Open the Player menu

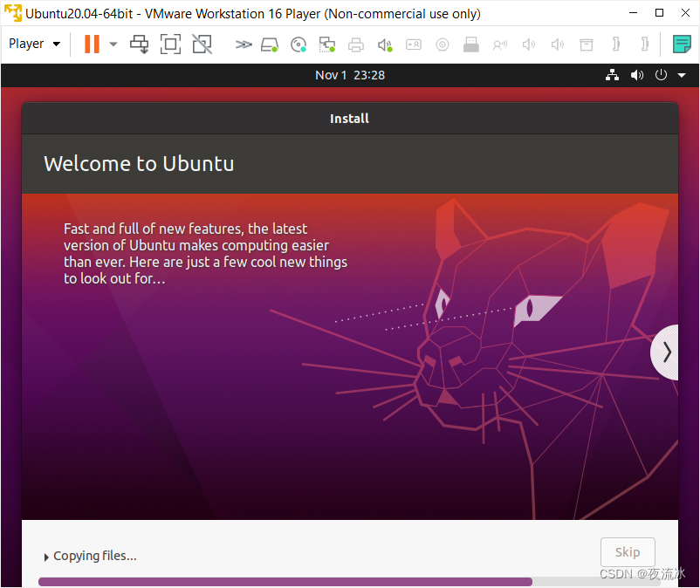tap(34, 44)
